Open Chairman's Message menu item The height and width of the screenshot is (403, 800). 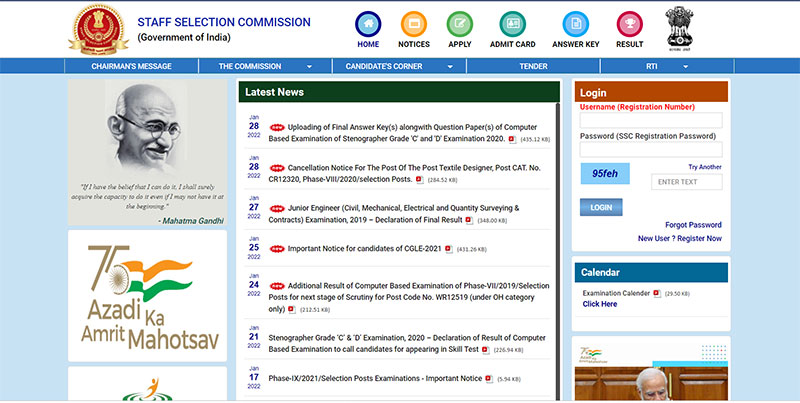click(132, 66)
